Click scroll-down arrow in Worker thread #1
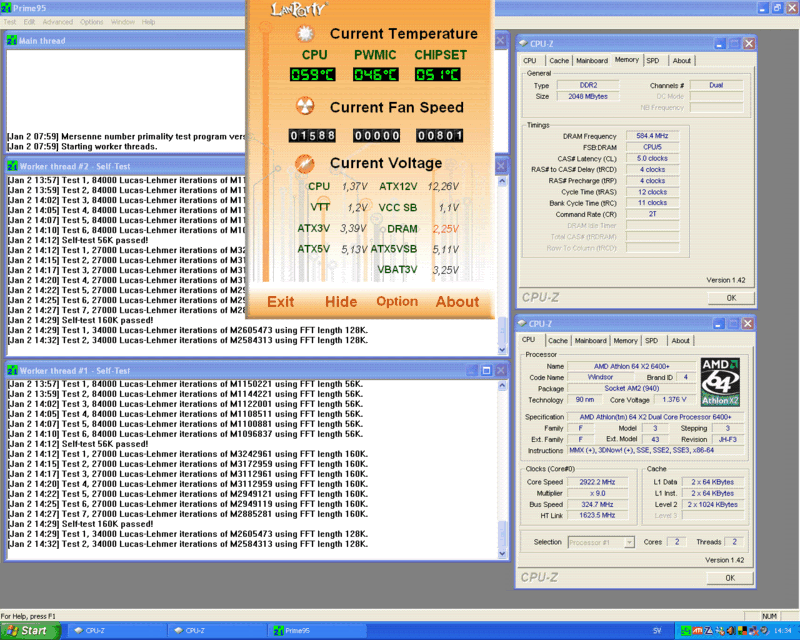800x640 pixels. [502, 553]
